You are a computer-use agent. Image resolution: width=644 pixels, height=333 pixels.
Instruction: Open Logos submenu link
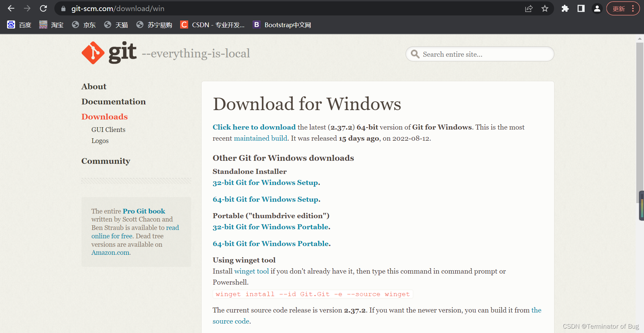pyautogui.click(x=100, y=141)
